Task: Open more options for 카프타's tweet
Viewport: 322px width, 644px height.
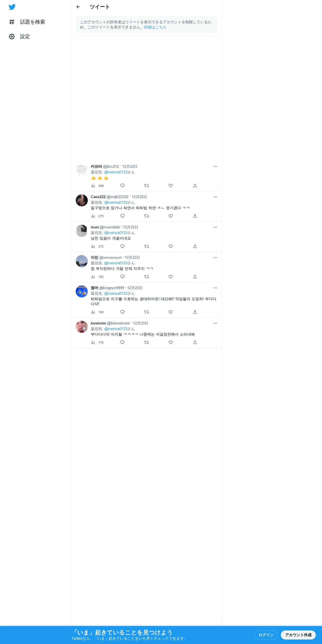Action: 215,167
